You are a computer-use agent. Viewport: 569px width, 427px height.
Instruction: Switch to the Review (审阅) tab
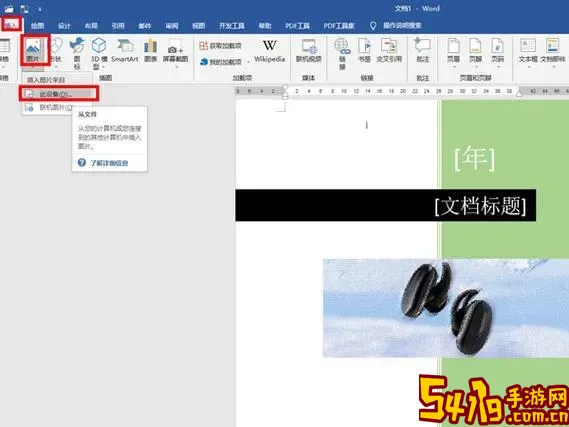click(172, 26)
